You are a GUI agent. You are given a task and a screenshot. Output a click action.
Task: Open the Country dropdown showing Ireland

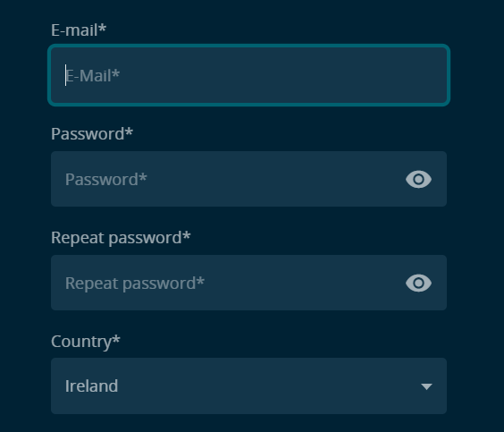click(x=248, y=385)
